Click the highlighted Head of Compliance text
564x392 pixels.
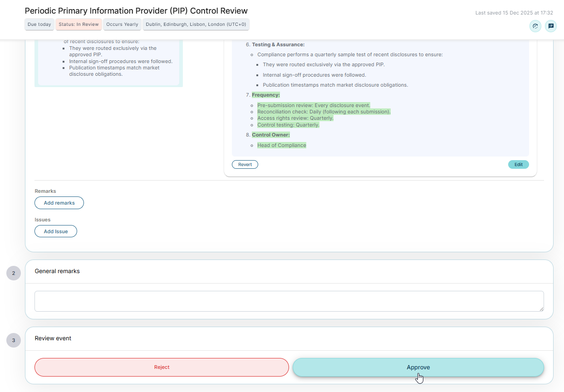[x=282, y=145]
